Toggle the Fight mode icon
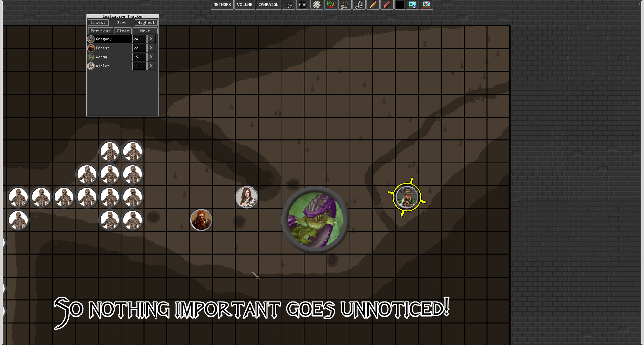644x345 pixels. pos(331,5)
